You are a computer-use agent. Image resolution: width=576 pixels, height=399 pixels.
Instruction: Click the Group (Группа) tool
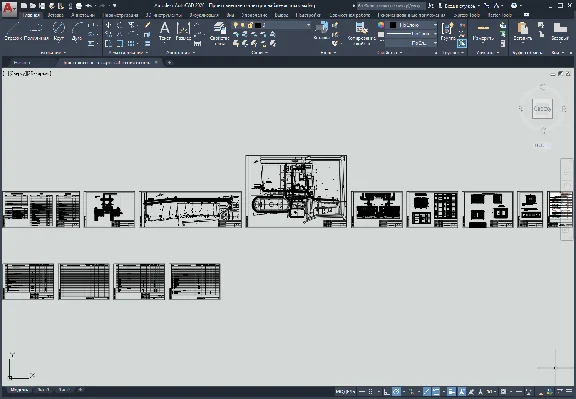pos(447,31)
